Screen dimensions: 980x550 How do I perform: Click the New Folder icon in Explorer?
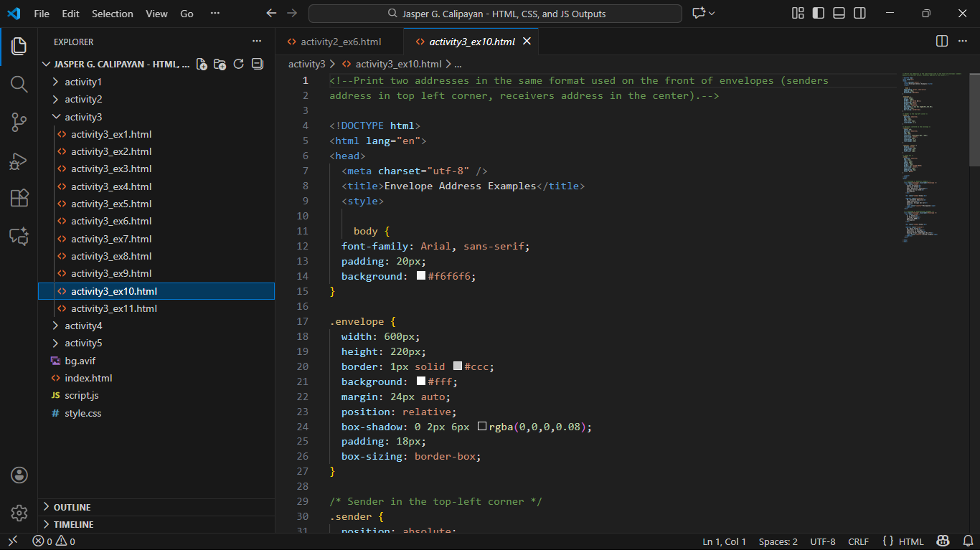(x=220, y=64)
